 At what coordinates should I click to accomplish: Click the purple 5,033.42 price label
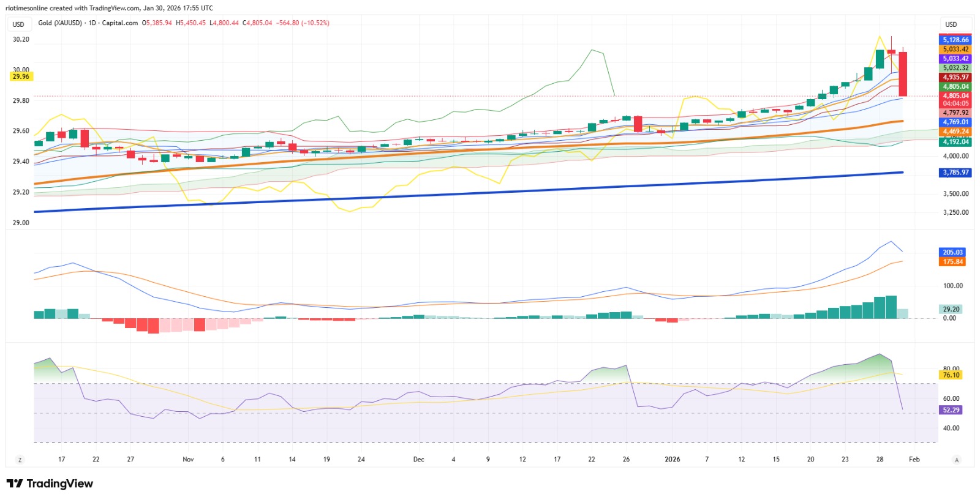[x=956, y=59]
